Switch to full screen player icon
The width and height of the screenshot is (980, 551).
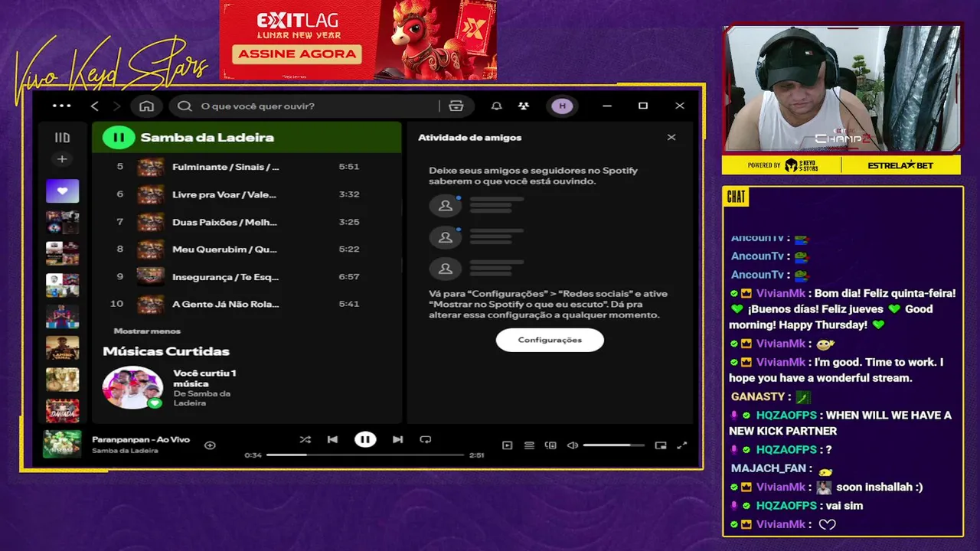682,445
